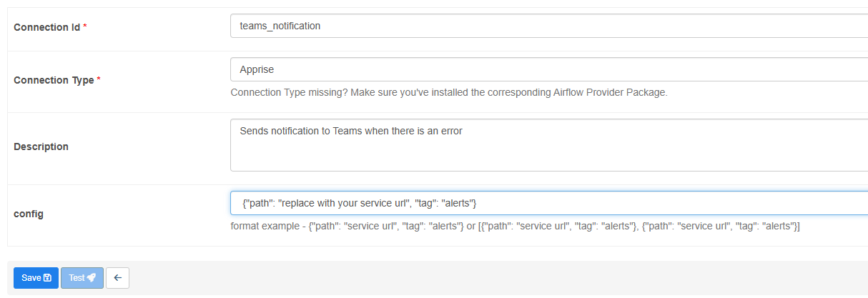The width and height of the screenshot is (868, 298).
Task: Click the Save button
Action: click(36, 278)
